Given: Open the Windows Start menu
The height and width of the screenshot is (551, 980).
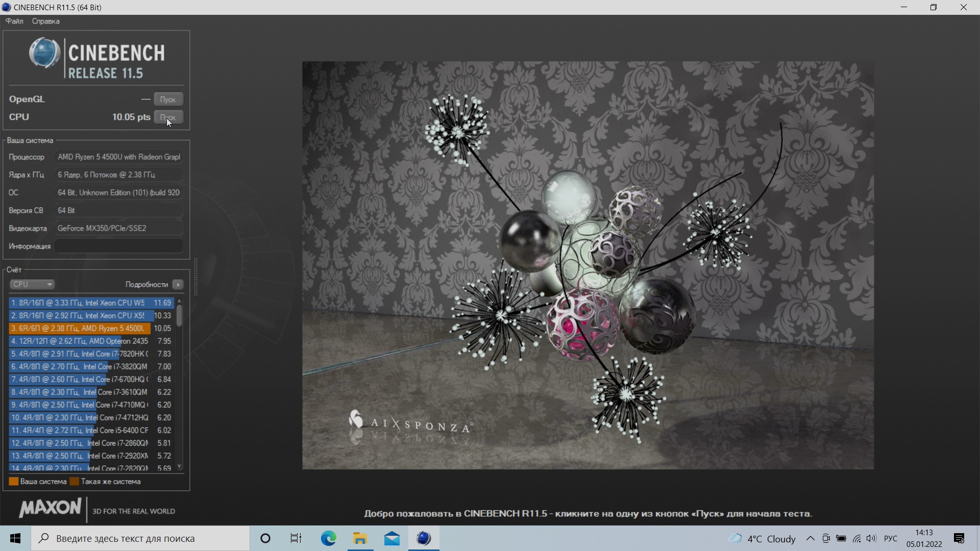Looking at the screenshot, I should tap(15, 538).
